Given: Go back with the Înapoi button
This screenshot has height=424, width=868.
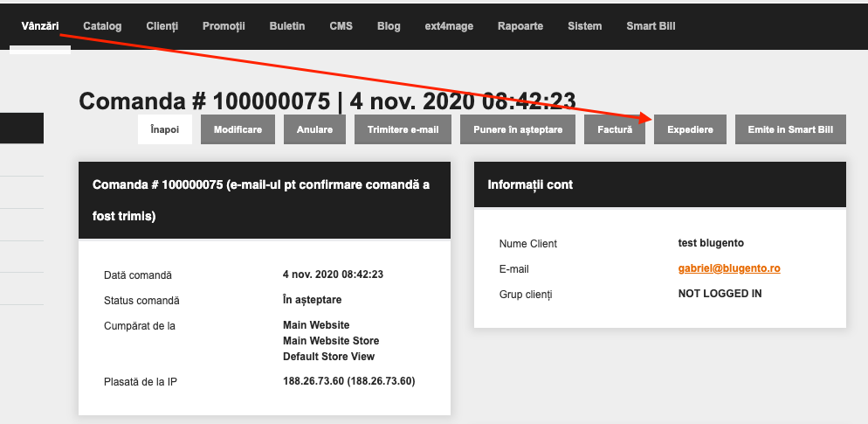Looking at the screenshot, I should click(165, 129).
